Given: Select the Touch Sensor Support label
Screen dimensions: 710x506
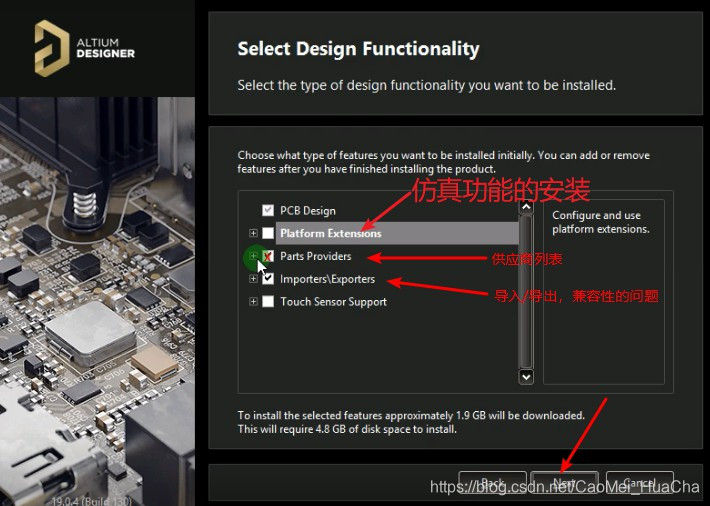Looking at the screenshot, I should coord(333,302).
